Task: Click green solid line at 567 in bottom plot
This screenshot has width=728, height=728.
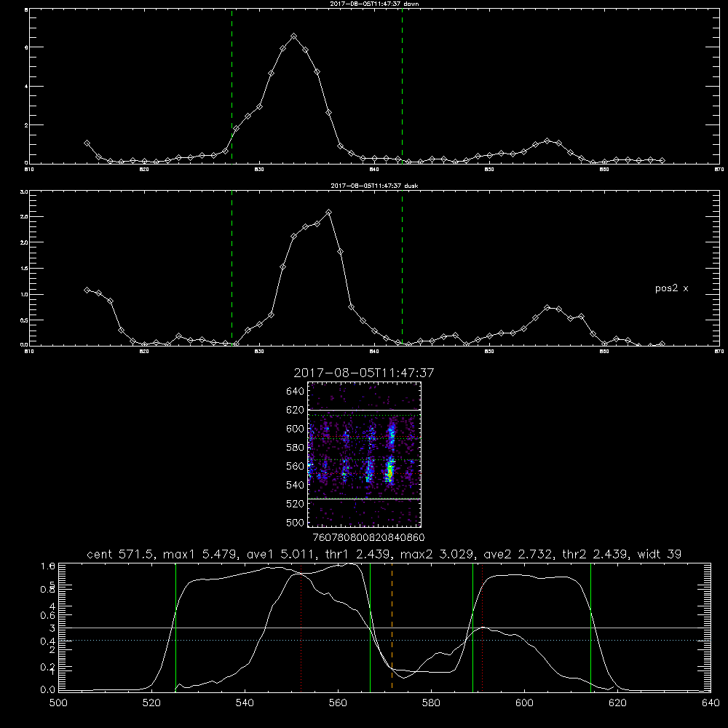Action: click(370, 627)
